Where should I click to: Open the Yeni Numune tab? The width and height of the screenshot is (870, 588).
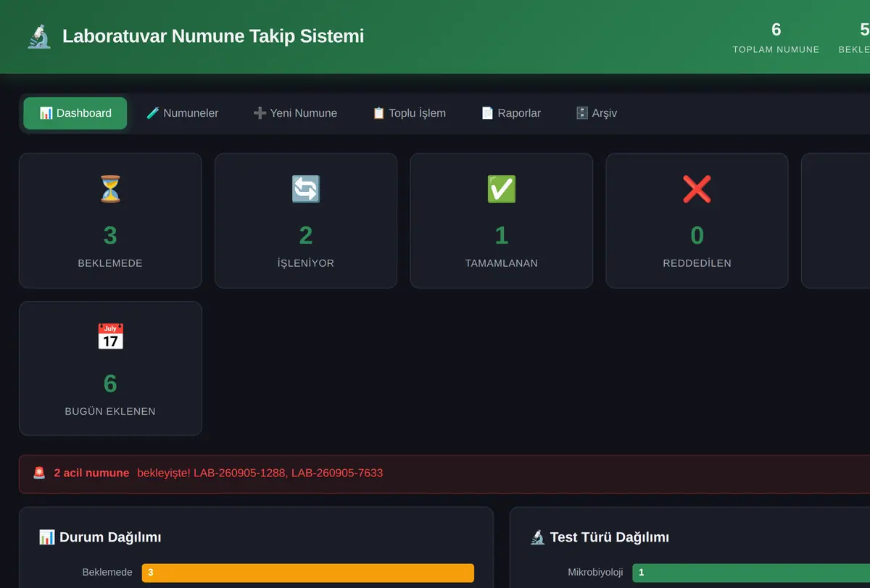tap(295, 113)
